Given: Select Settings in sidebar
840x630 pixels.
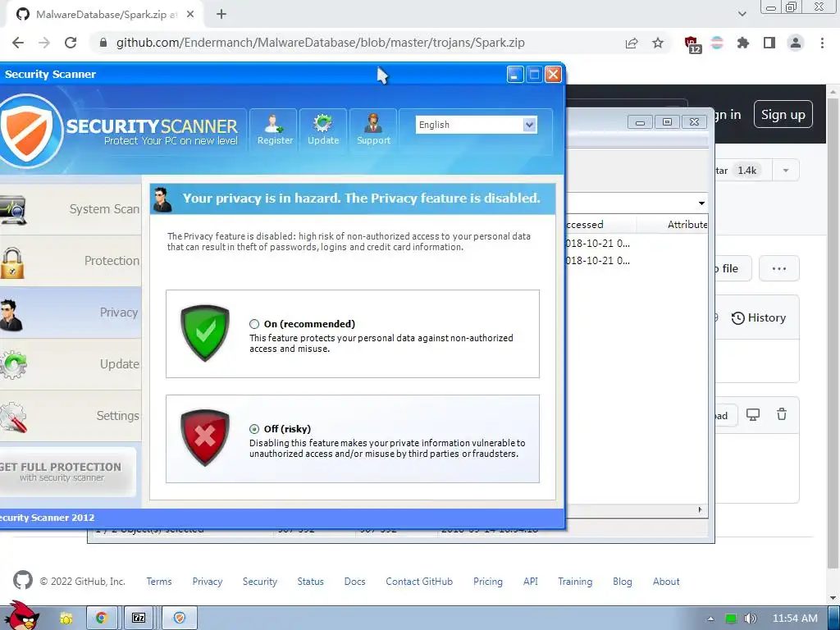Looking at the screenshot, I should 71,416.
